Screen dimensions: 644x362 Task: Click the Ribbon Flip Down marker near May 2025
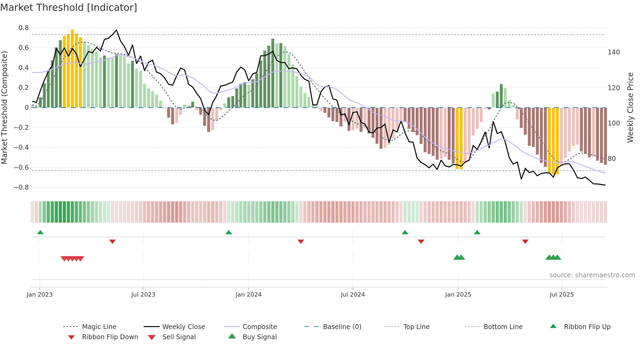pos(525,242)
